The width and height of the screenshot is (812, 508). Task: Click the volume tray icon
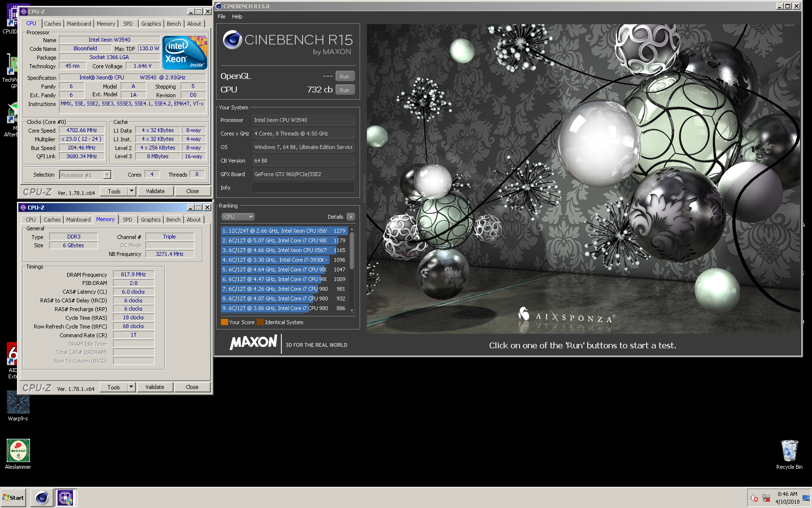click(754, 498)
